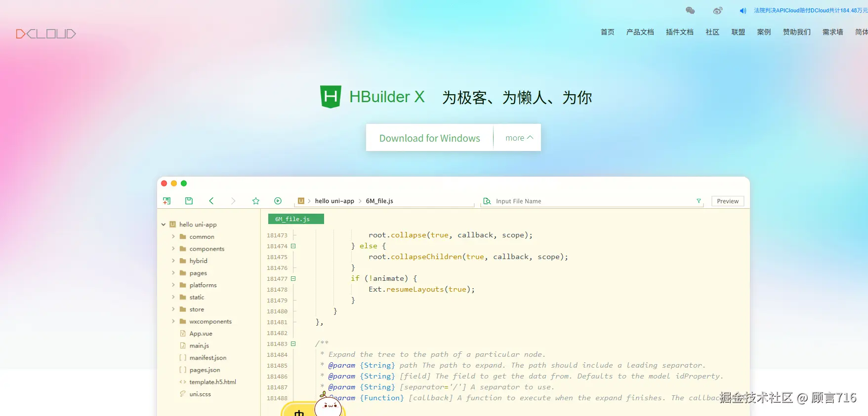Expand the common folder chevron

point(173,237)
